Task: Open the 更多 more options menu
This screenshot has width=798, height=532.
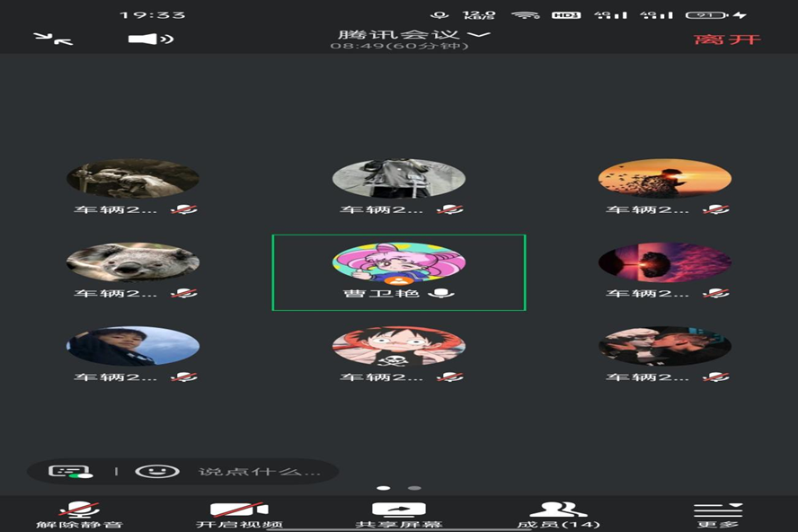Action: pos(717,514)
